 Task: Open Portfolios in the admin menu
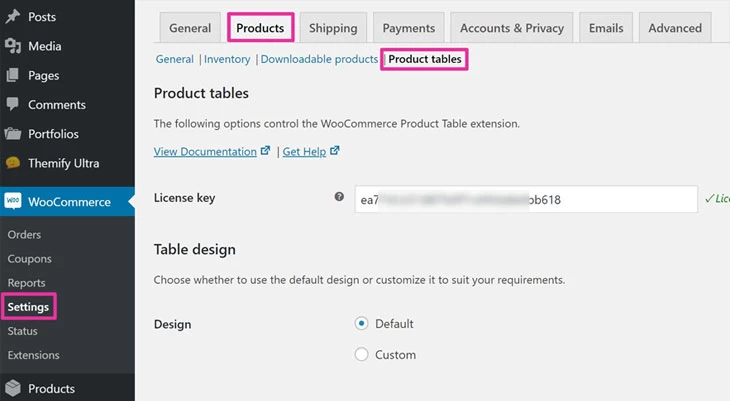[x=53, y=134]
